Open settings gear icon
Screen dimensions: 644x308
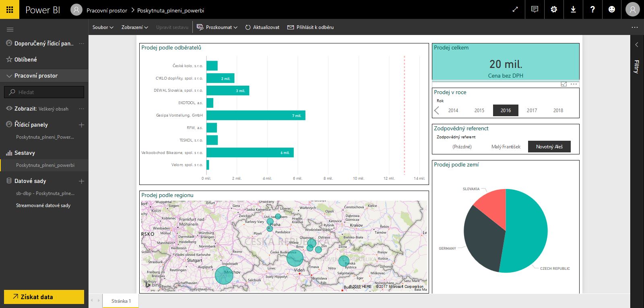554,9
